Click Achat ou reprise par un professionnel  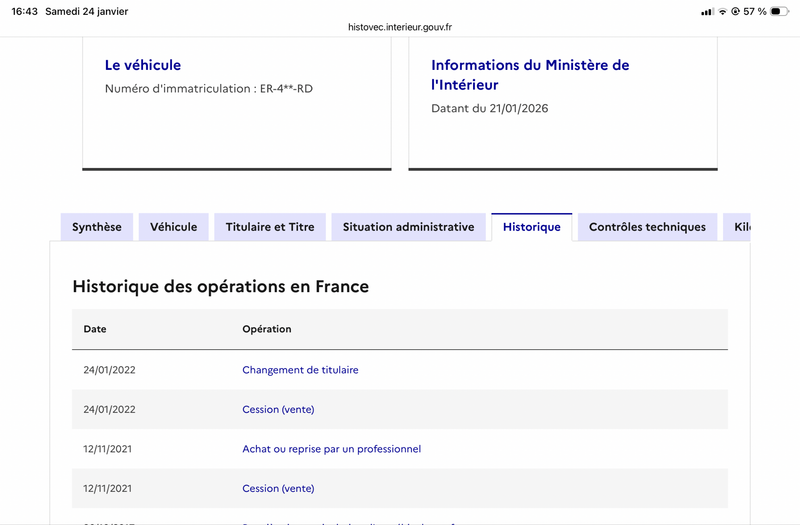[331, 449]
